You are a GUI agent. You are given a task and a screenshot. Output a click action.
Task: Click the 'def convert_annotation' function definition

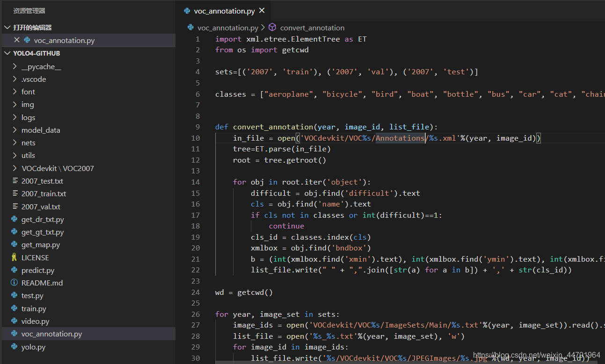327,127
